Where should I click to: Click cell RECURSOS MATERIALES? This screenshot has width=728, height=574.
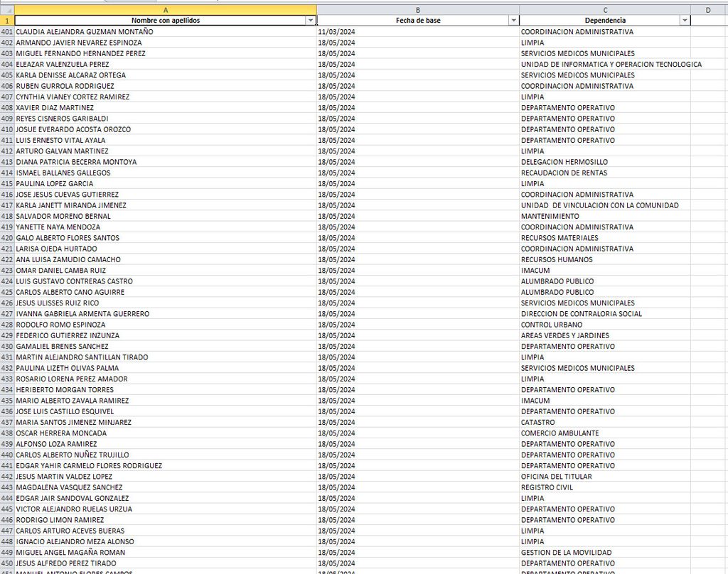(605, 238)
